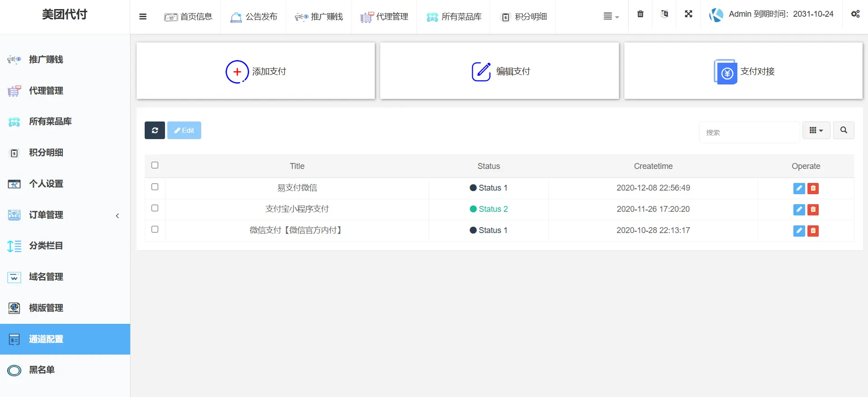868x397 pixels.
Task: Select 分类栏目 in the sidebar
Action: coord(65,246)
